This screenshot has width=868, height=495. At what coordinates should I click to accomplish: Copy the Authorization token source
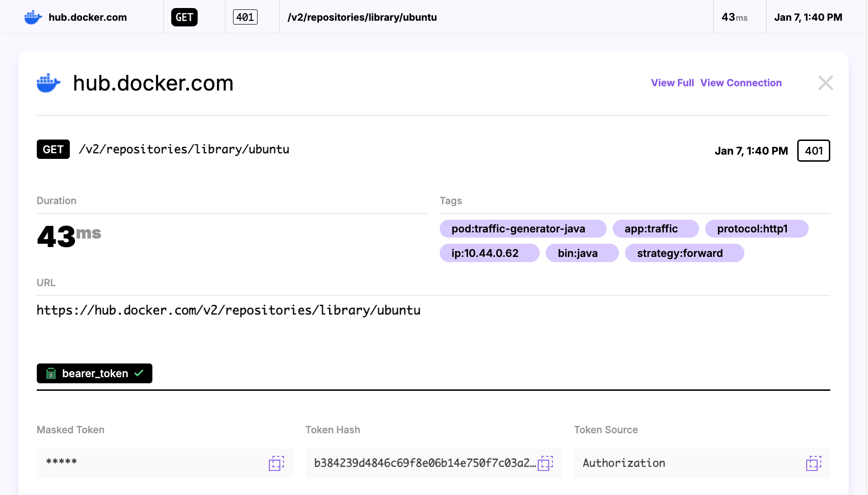(814, 463)
